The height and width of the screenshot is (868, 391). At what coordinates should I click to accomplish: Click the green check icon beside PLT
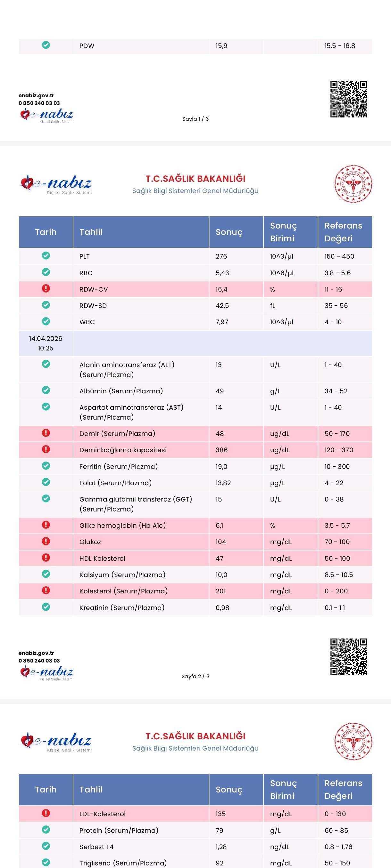click(x=46, y=256)
